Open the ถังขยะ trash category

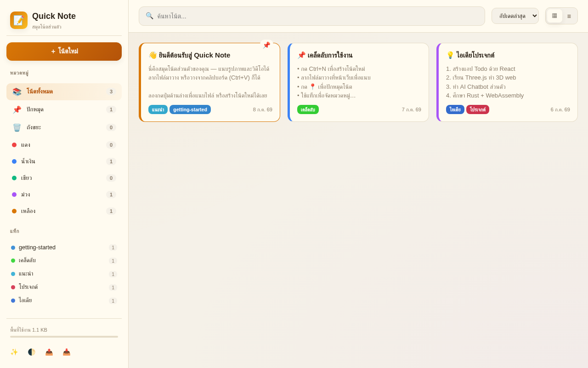coord(64,127)
